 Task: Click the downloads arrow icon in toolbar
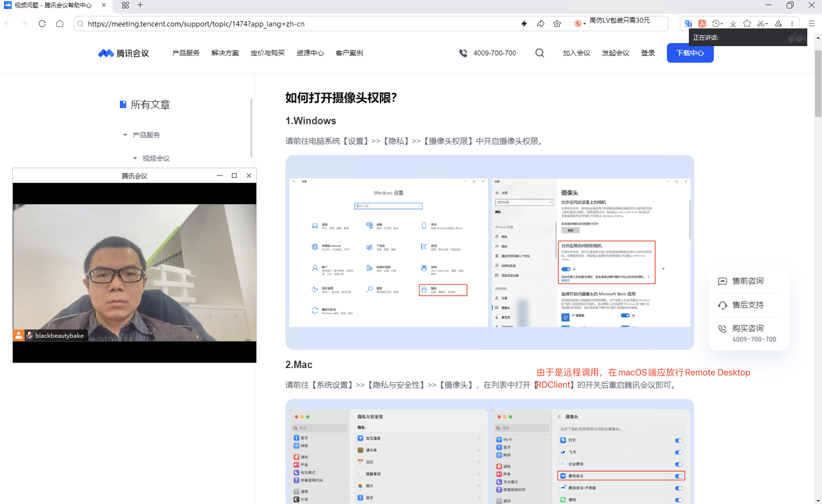733,24
